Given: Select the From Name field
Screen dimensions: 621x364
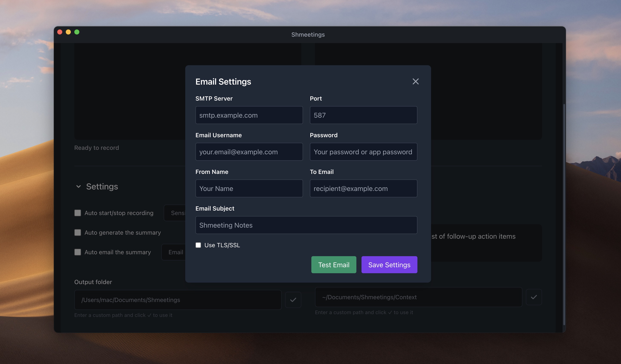Looking at the screenshot, I should click(x=249, y=189).
